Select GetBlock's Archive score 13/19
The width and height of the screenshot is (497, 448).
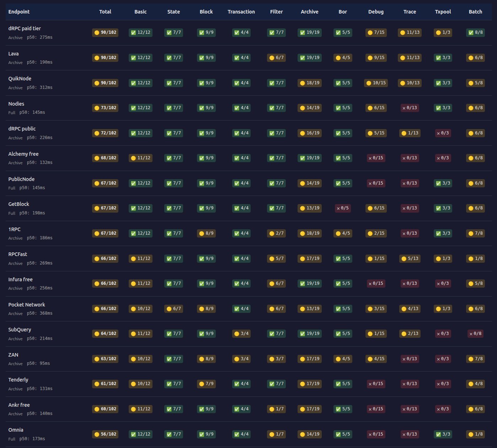coord(310,208)
